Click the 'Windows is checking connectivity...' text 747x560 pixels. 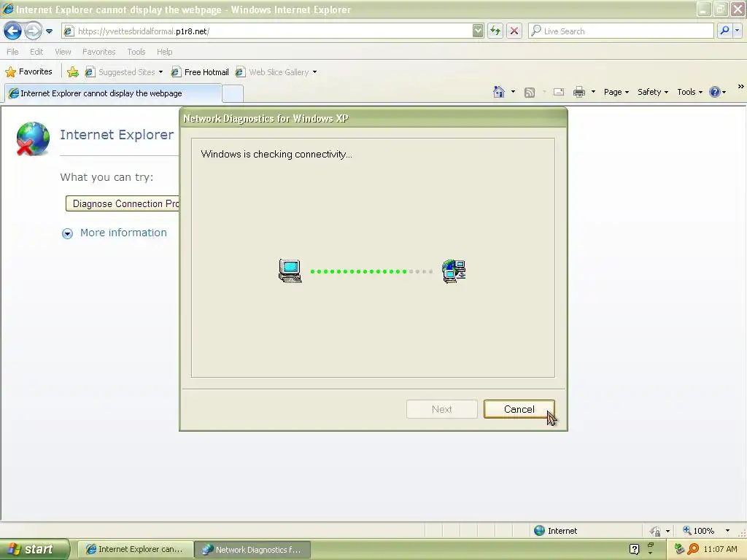pyautogui.click(x=276, y=155)
